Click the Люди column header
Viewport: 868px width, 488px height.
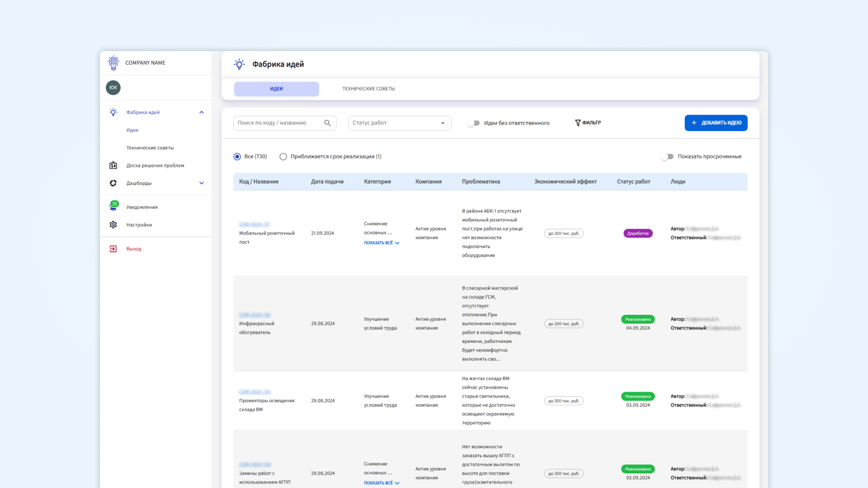[678, 182]
